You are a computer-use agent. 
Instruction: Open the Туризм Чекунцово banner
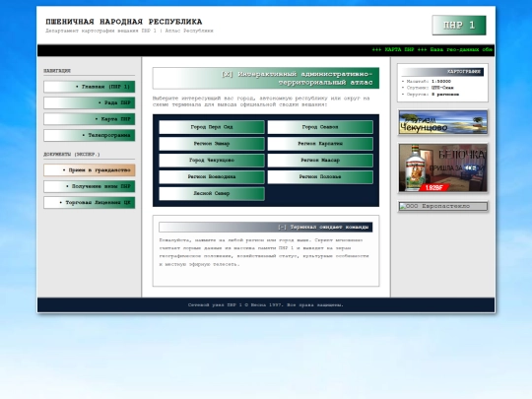(442, 122)
